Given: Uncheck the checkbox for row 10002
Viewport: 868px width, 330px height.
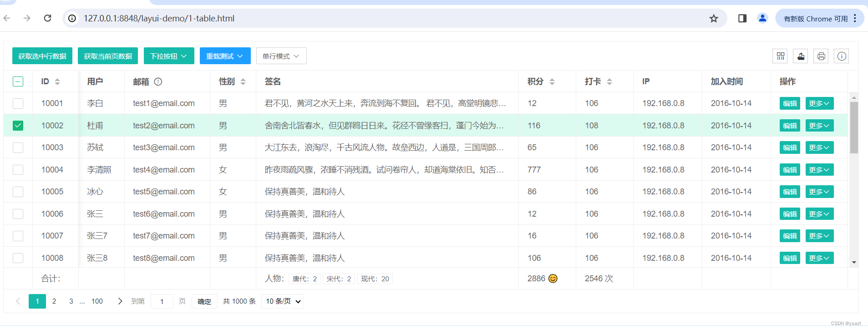Looking at the screenshot, I should (x=18, y=126).
